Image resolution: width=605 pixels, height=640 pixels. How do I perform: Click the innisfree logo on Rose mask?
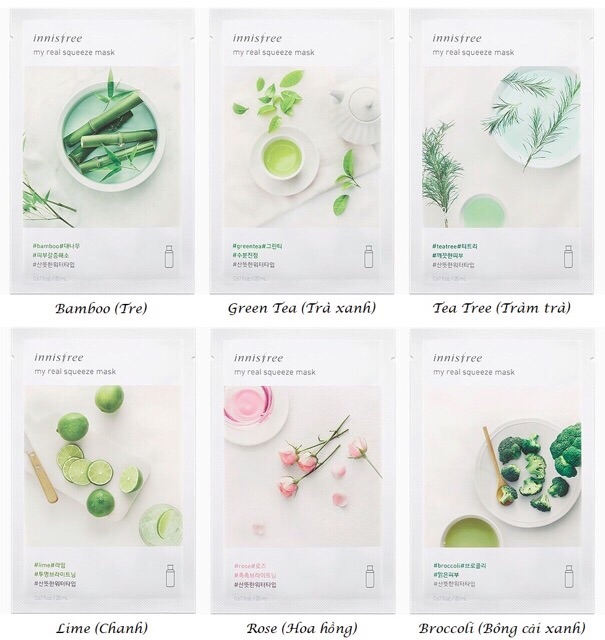pyautogui.click(x=258, y=358)
